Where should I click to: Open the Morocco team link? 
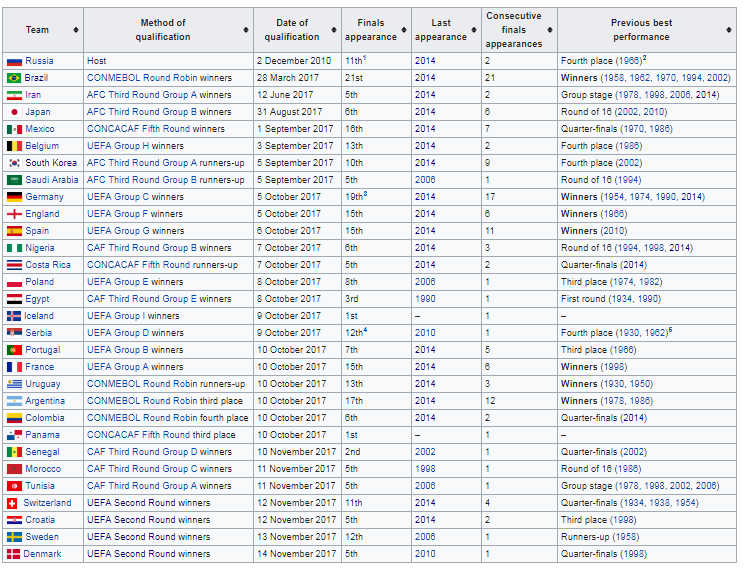[43, 469]
